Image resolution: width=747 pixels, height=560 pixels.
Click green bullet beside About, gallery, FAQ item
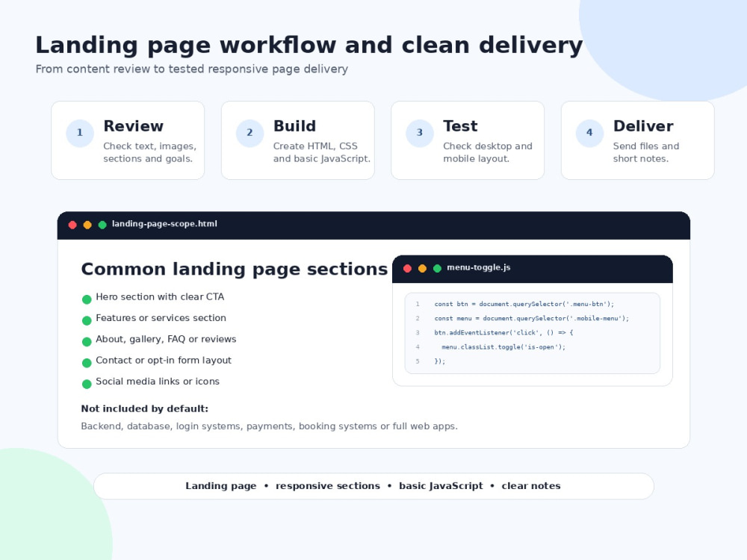87,342
